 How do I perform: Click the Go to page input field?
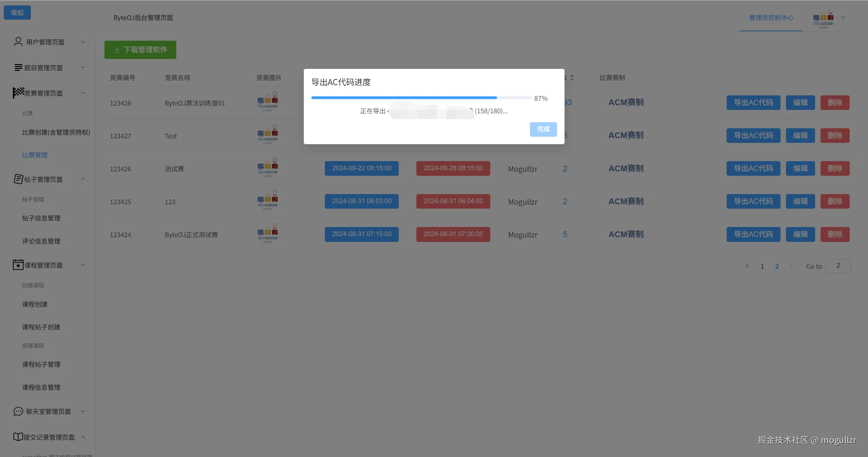point(838,266)
